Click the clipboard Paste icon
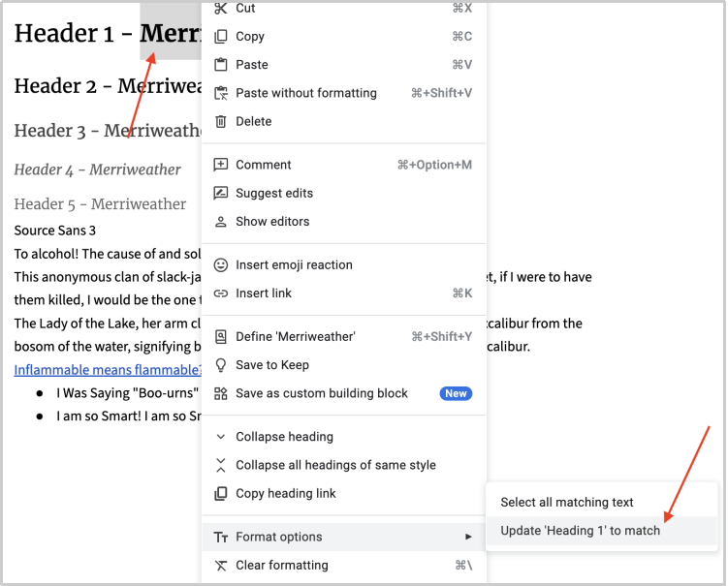This screenshot has width=728, height=586. pos(221,65)
